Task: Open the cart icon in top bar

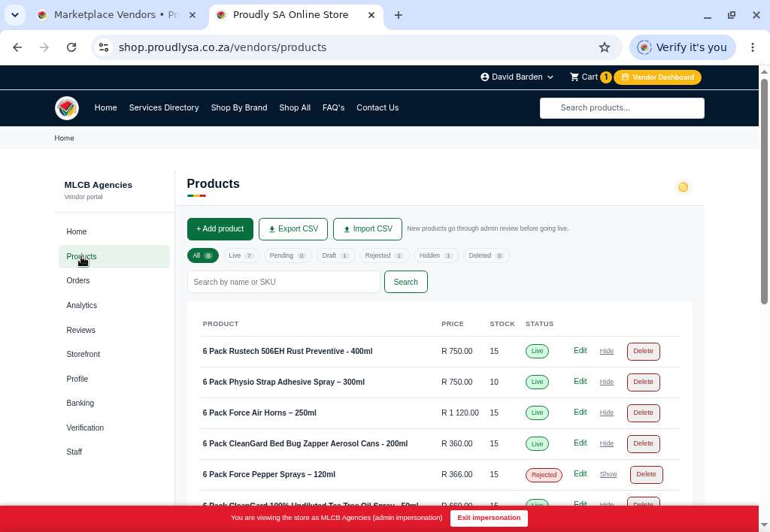Action: [x=574, y=77]
